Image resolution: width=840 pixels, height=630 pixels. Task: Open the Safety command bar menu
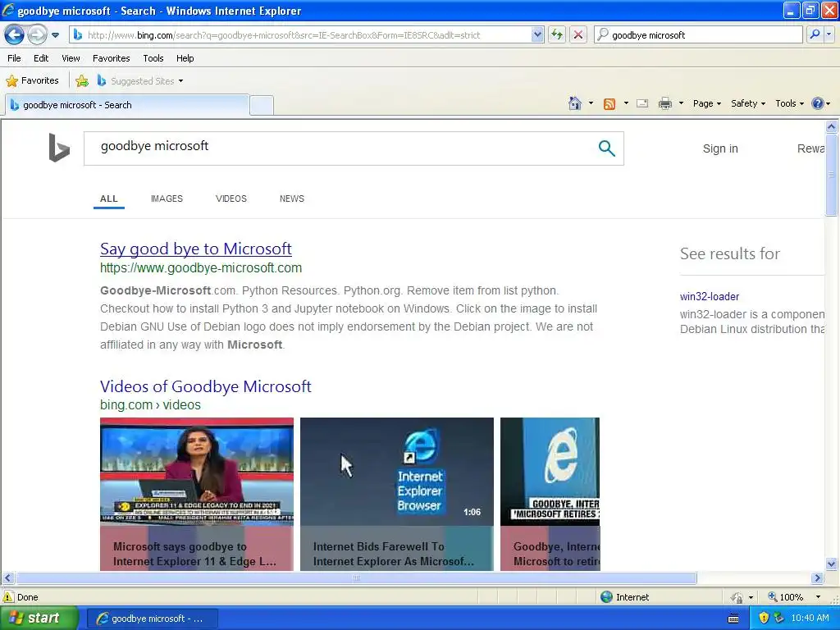(x=748, y=103)
